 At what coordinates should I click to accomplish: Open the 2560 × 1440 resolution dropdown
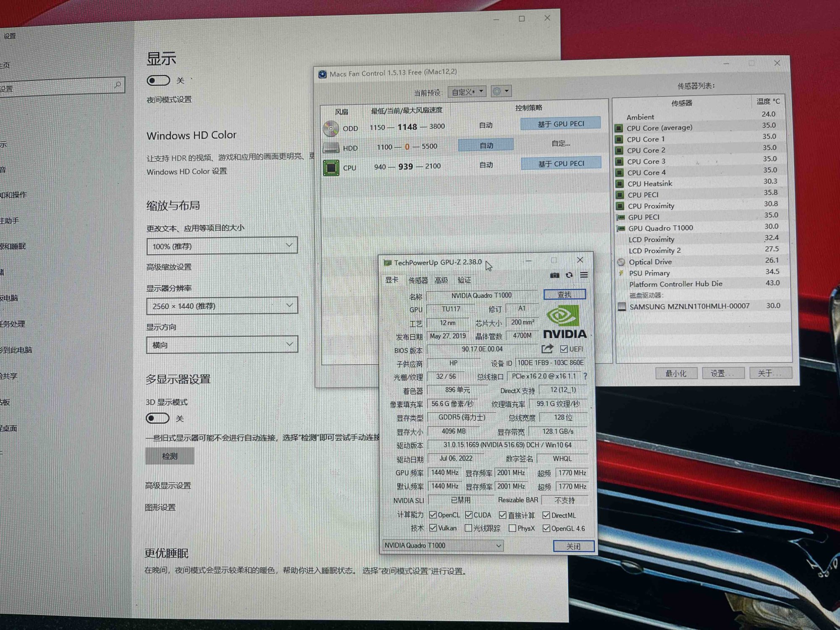tap(222, 306)
